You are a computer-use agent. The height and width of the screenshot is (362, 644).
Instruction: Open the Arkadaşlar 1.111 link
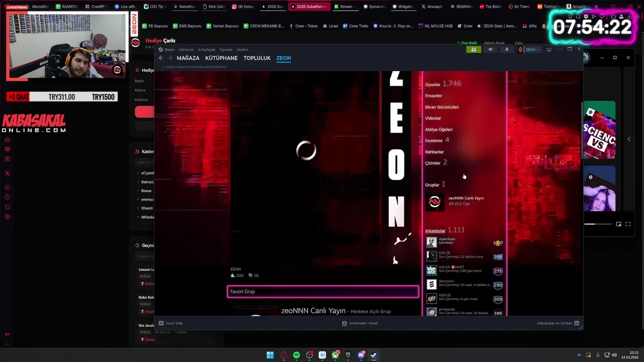445,230
